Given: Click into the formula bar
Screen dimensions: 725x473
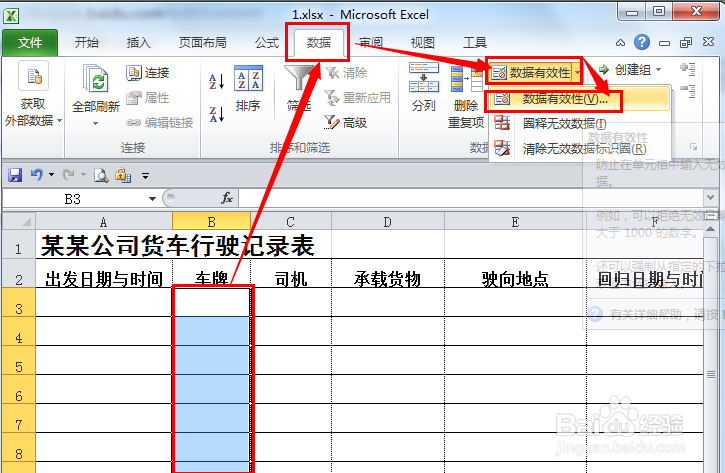Looking at the screenshot, I should click(472, 198).
